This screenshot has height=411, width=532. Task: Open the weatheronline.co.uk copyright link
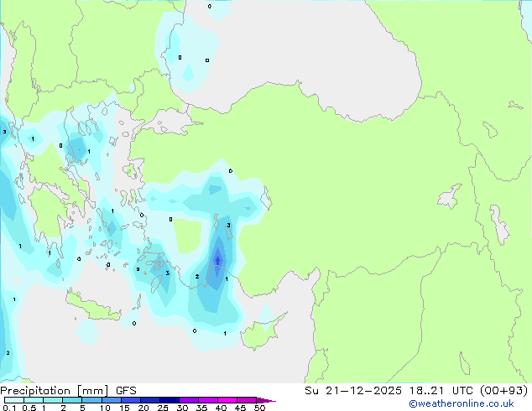coord(462,403)
